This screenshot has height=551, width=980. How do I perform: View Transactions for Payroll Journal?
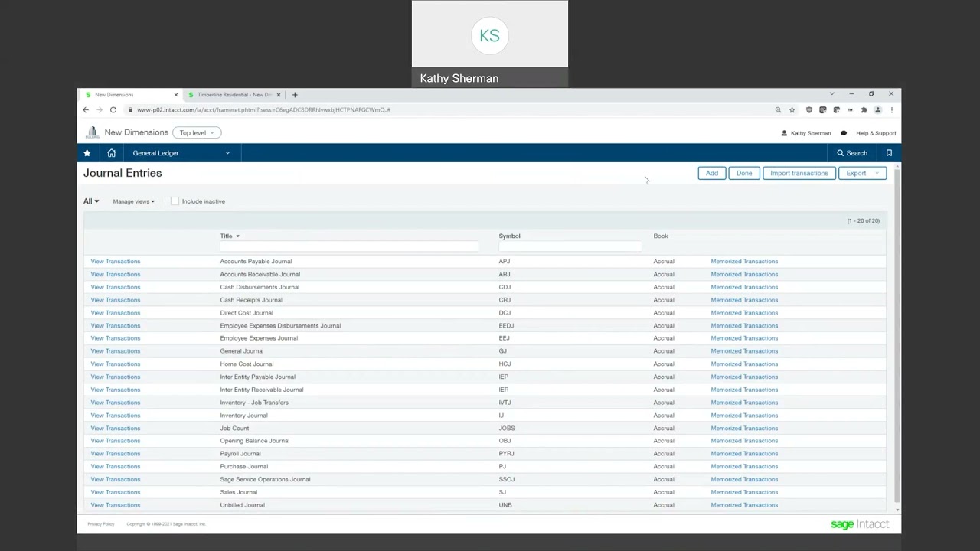116,454
